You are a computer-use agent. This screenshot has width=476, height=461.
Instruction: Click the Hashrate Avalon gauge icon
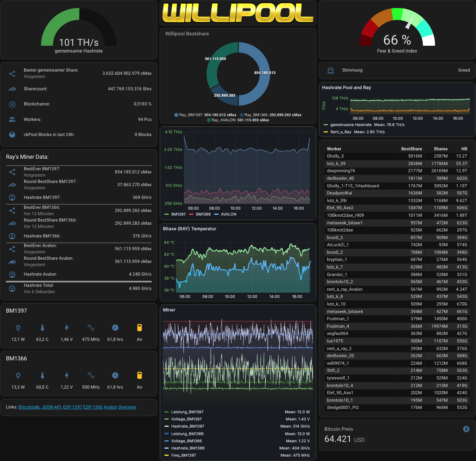tap(12, 274)
